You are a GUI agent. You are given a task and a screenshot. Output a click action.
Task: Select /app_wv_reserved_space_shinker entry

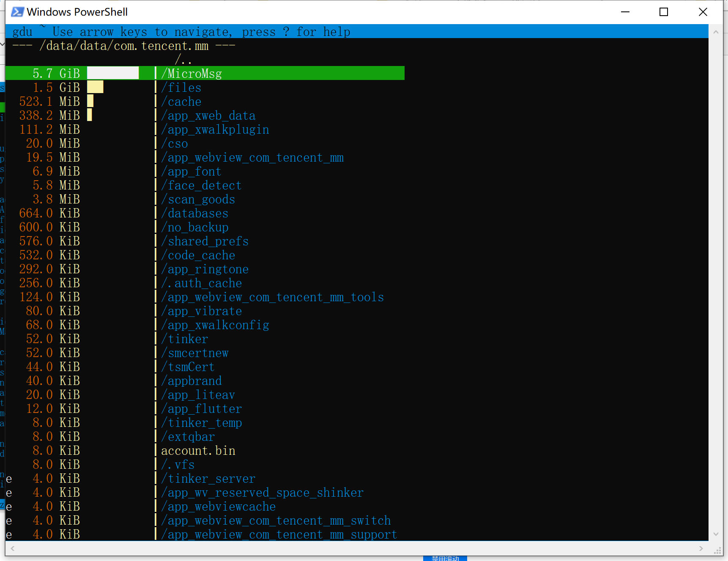tap(262, 492)
